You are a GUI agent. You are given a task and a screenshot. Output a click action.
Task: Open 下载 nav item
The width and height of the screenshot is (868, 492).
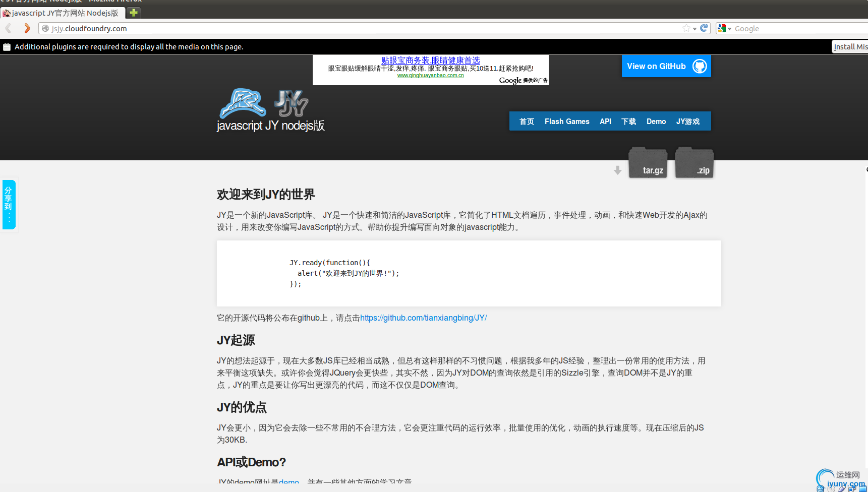click(628, 121)
